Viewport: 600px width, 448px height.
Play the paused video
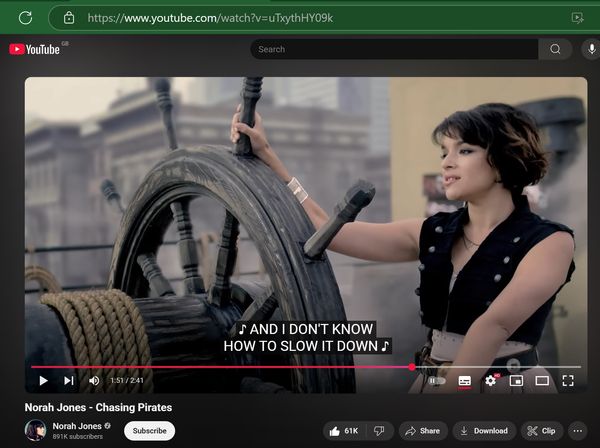click(43, 380)
